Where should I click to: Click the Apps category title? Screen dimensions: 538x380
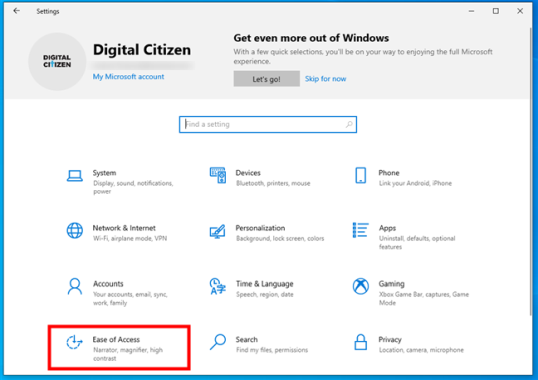[387, 228]
